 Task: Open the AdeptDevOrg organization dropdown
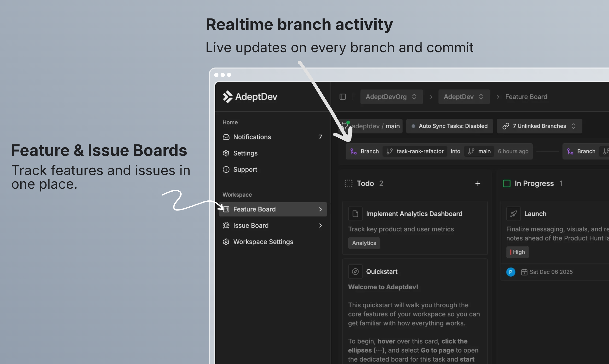point(391,97)
